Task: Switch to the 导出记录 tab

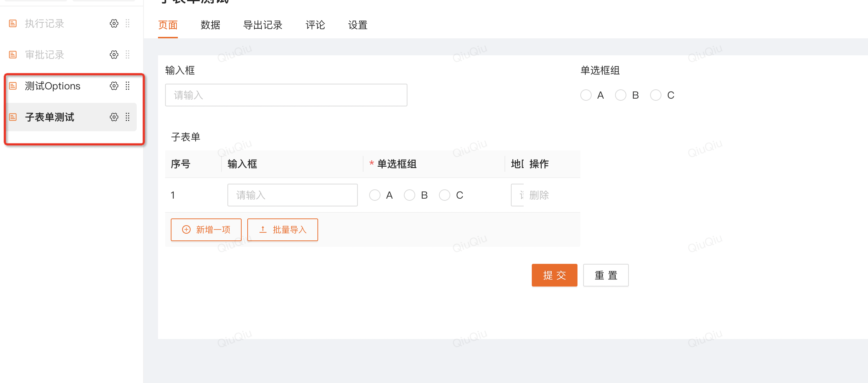Action: coord(263,25)
